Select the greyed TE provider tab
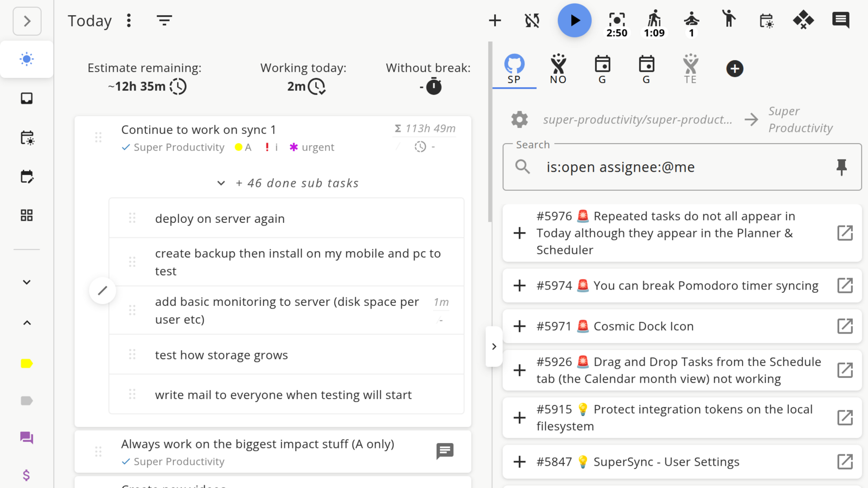 (690, 69)
